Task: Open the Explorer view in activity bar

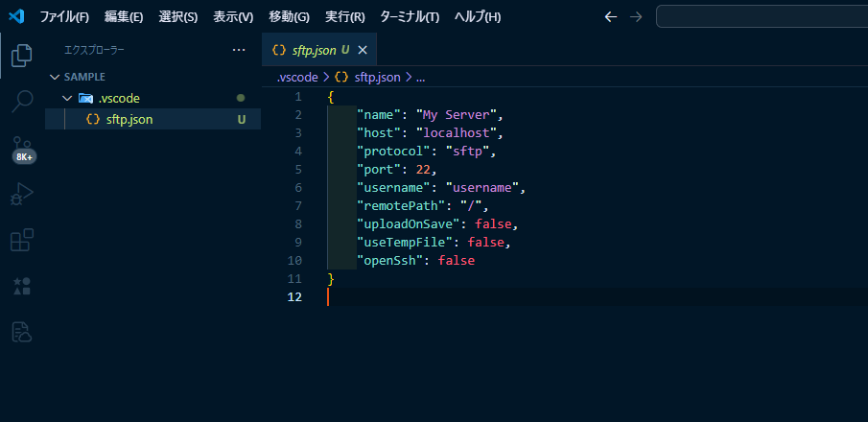Action: coord(22,56)
